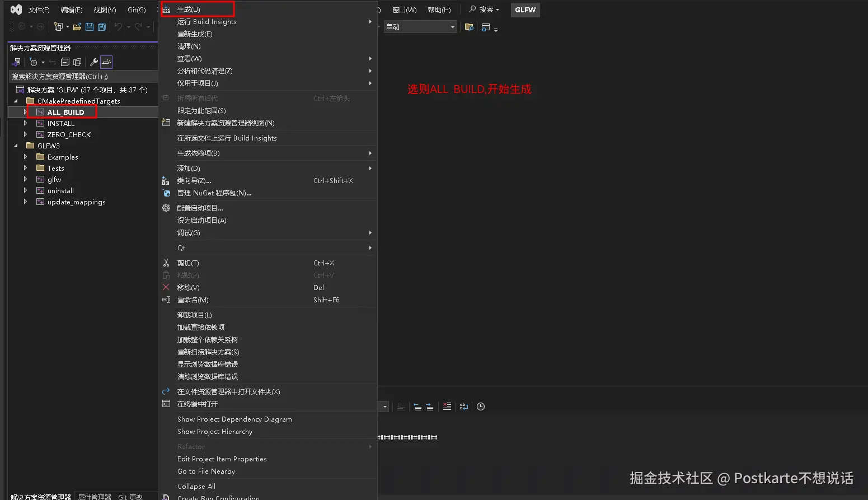Expand the Tests folder
Screen dimensions: 868x500
(25, 168)
